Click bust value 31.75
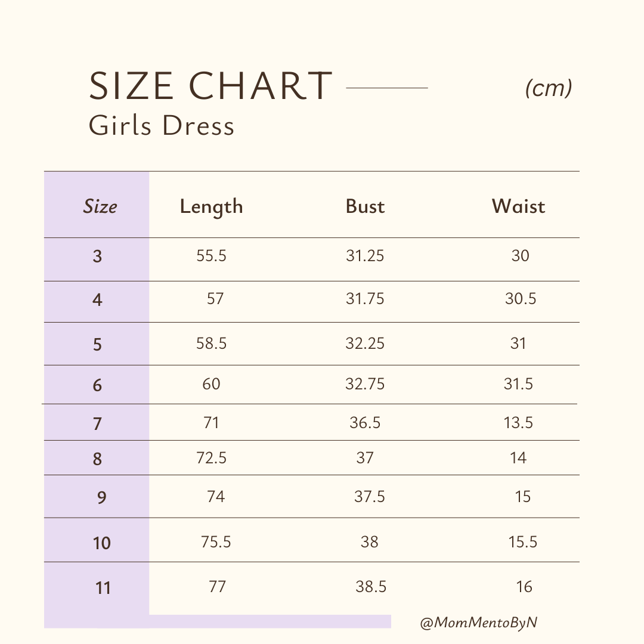Image resolution: width=644 pixels, height=644 pixels. pos(365,298)
